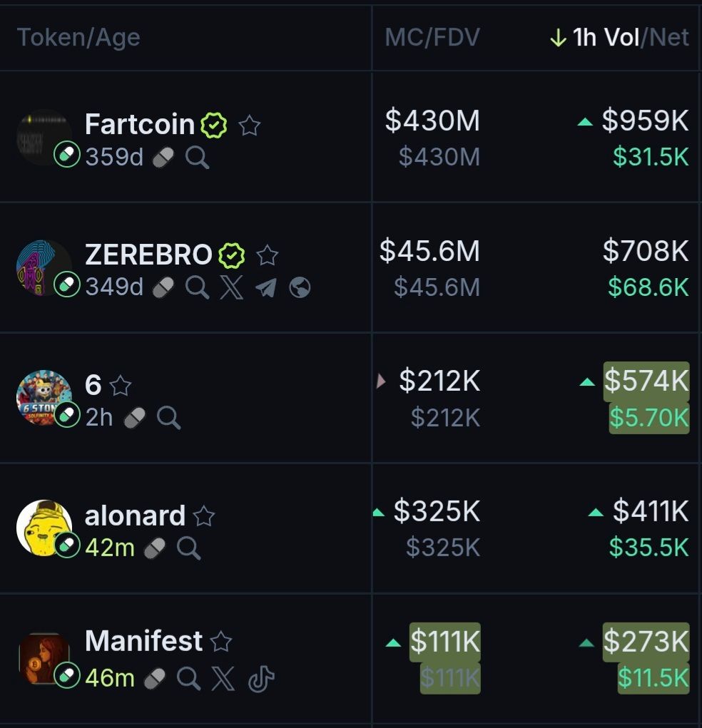Open ZEREBRO's X (Twitter) link icon

point(231,287)
